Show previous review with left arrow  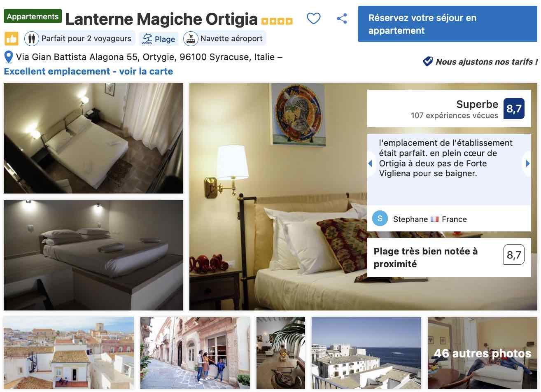click(x=371, y=163)
